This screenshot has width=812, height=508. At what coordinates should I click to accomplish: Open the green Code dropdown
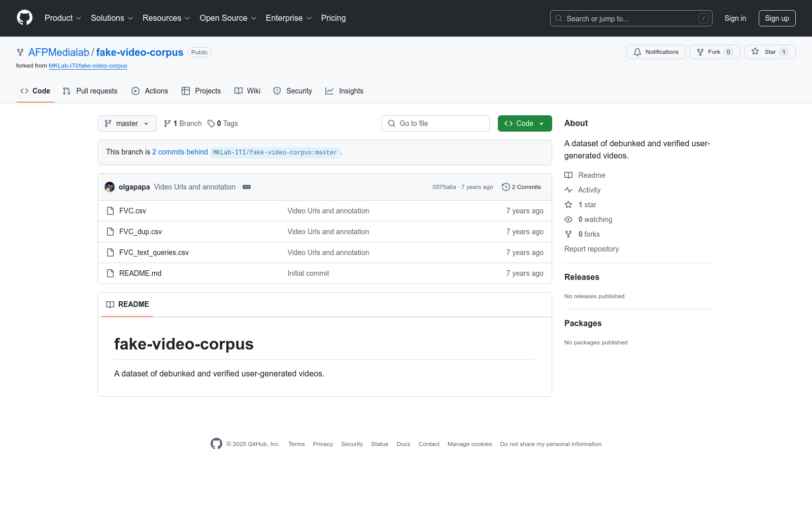point(525,123)
